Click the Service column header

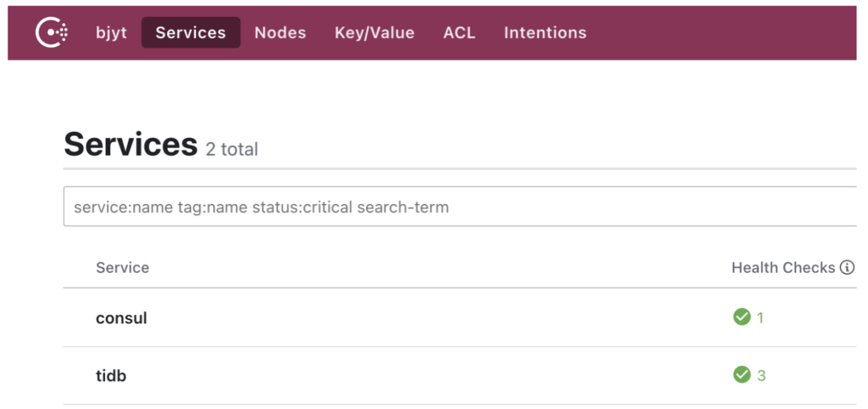[123, 268]
